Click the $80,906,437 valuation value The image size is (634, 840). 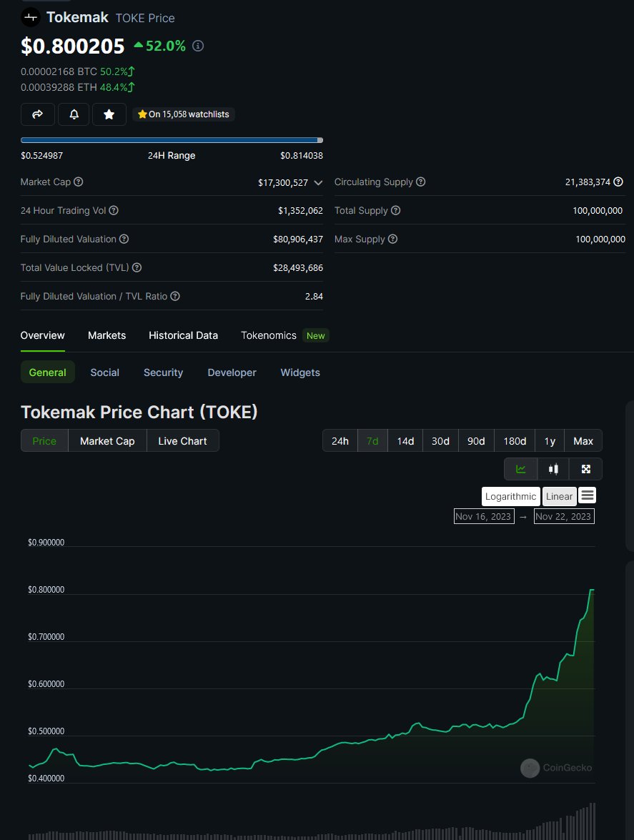[298, 239]
